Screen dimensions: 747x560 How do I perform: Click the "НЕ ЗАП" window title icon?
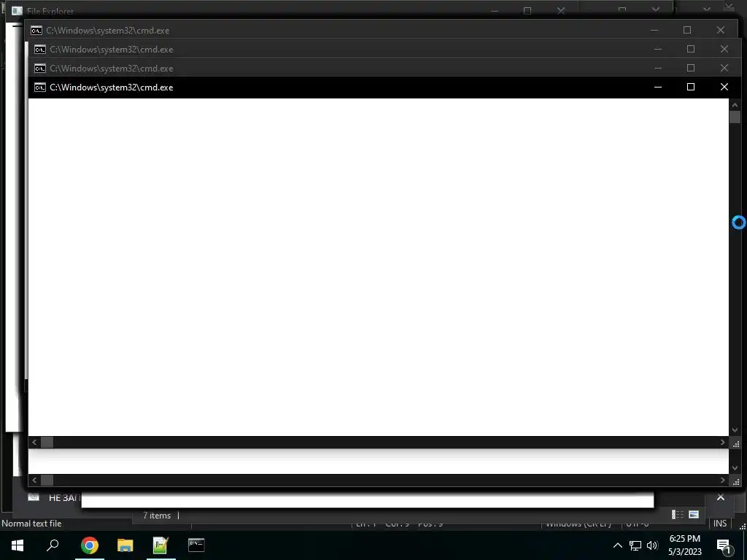pos(34,497)
